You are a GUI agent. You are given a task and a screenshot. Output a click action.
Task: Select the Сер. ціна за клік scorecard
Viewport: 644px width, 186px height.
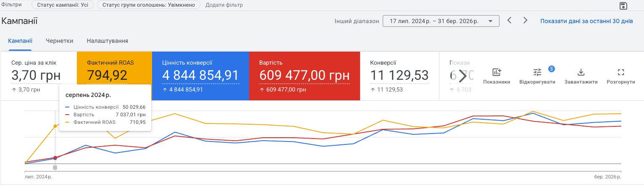click(x=39, y=76)
